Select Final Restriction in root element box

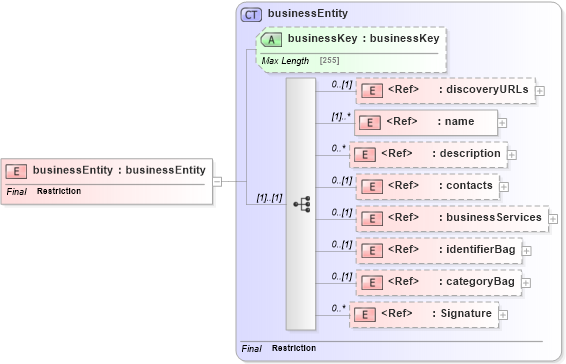point(44,191)
